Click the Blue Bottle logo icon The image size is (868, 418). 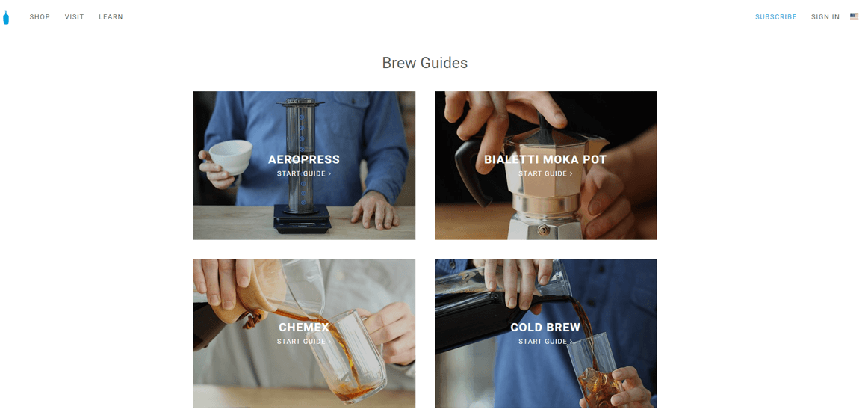[6, 18]
